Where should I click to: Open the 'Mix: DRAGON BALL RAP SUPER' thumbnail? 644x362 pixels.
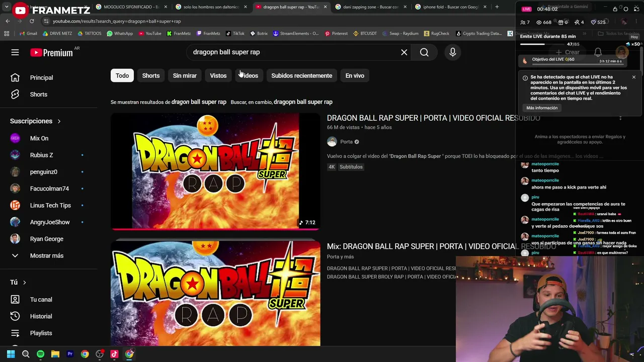pyautogui.click(x=215, y=294)
